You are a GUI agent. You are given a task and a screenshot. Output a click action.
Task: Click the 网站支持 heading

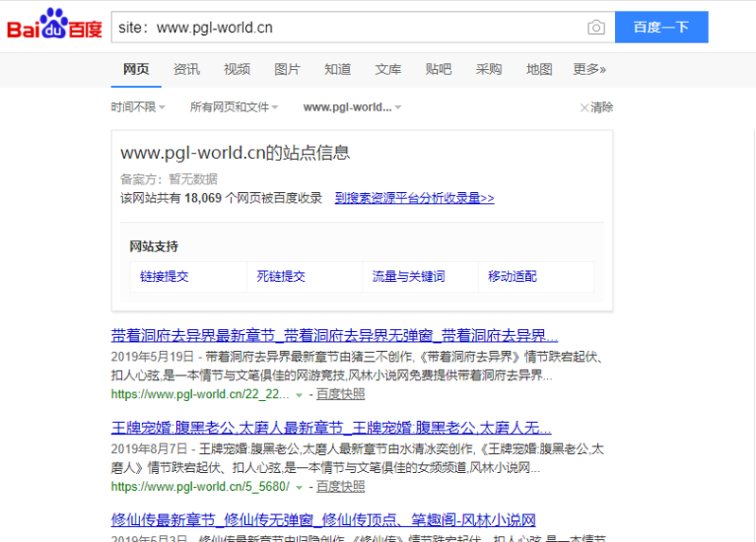click(154, 247)
